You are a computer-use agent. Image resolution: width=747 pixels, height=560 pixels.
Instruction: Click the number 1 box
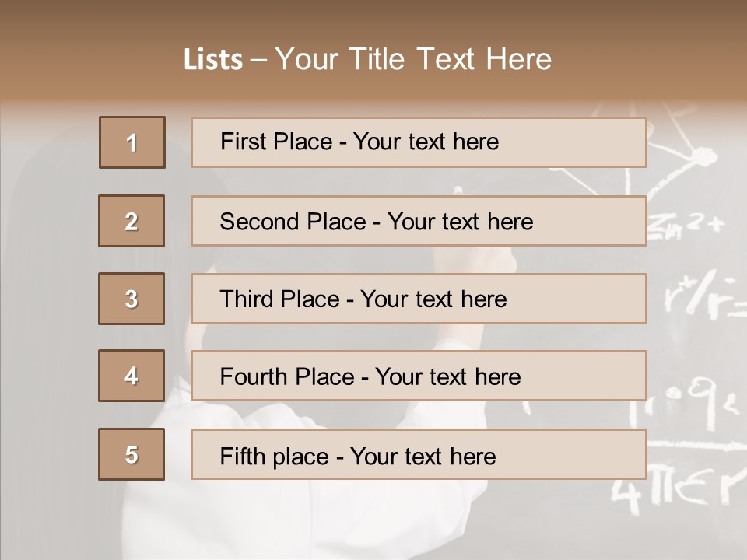click(x=132, y=142)
